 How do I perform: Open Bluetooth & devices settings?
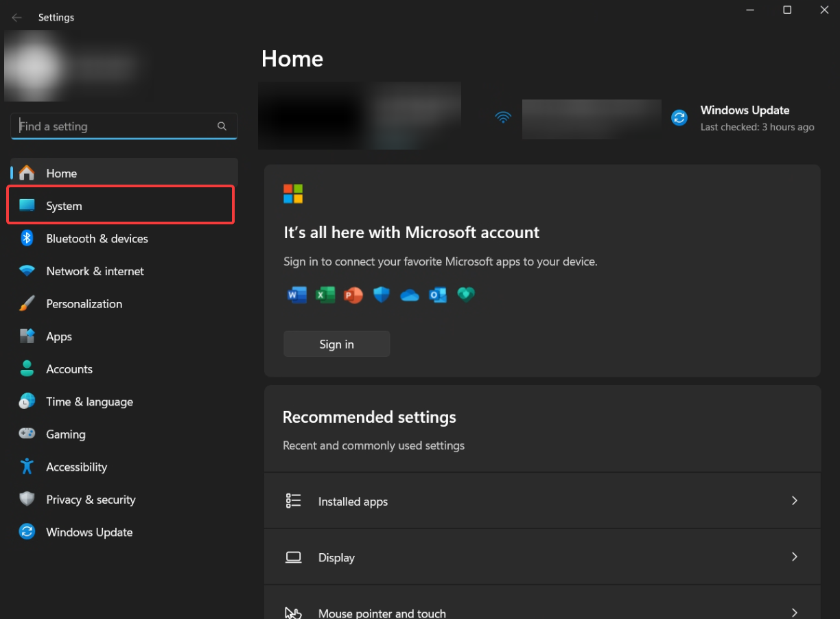[124, 238]
